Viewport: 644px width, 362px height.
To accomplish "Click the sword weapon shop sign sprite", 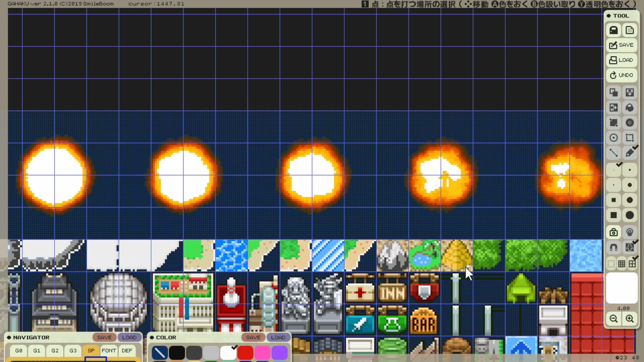I will click(x=360, y=320).
